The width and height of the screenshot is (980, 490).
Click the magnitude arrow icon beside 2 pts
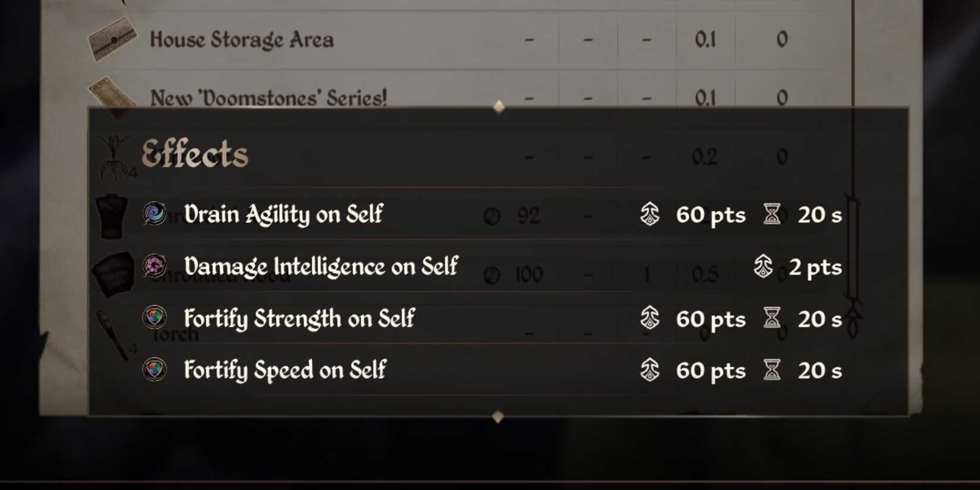pos(764,267)
